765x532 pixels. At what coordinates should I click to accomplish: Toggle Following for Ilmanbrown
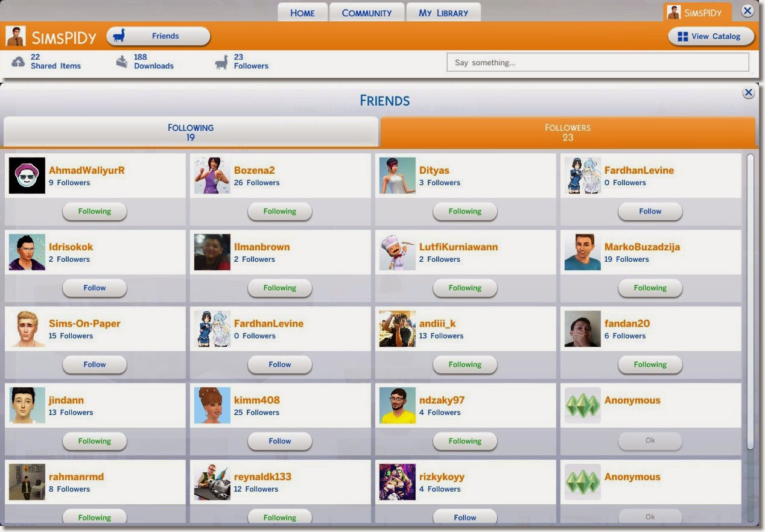[x=280, y=288]
